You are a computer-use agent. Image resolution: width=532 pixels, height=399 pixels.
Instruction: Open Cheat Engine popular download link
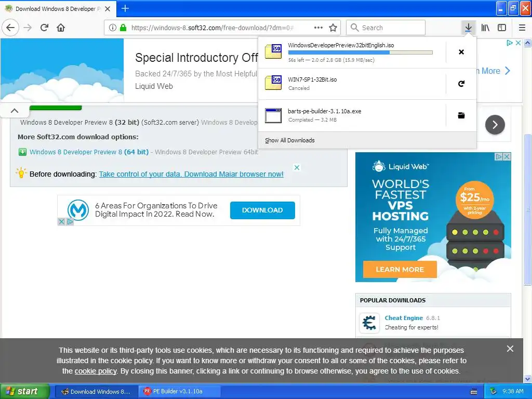(403, 318)
